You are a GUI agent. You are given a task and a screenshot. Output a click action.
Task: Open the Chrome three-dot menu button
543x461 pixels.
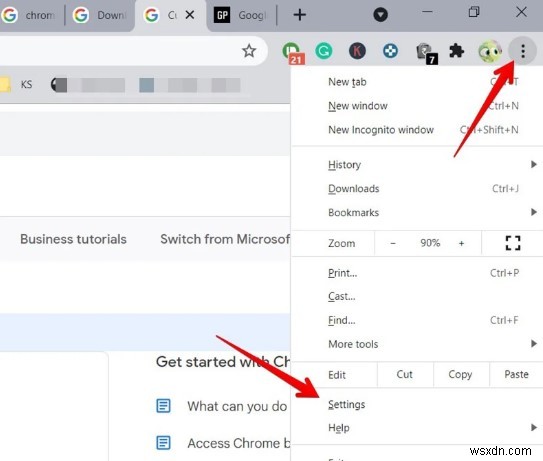coord(523,51)
